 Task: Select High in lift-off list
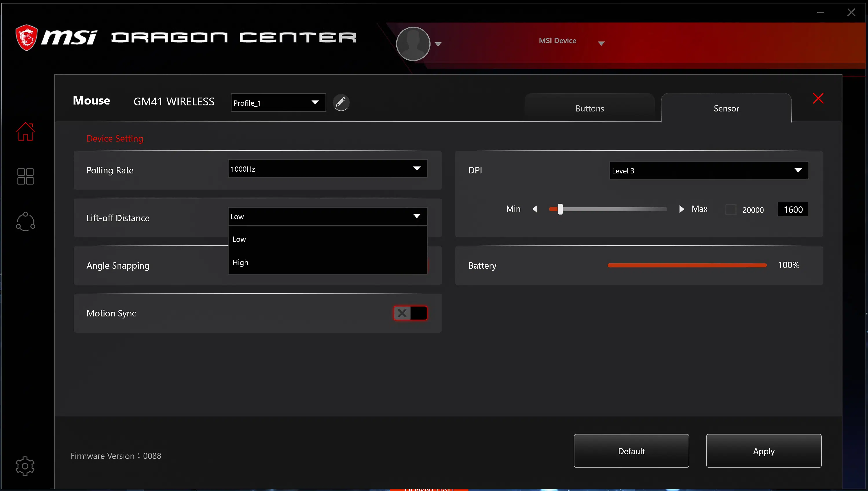(x=327, y=262)
